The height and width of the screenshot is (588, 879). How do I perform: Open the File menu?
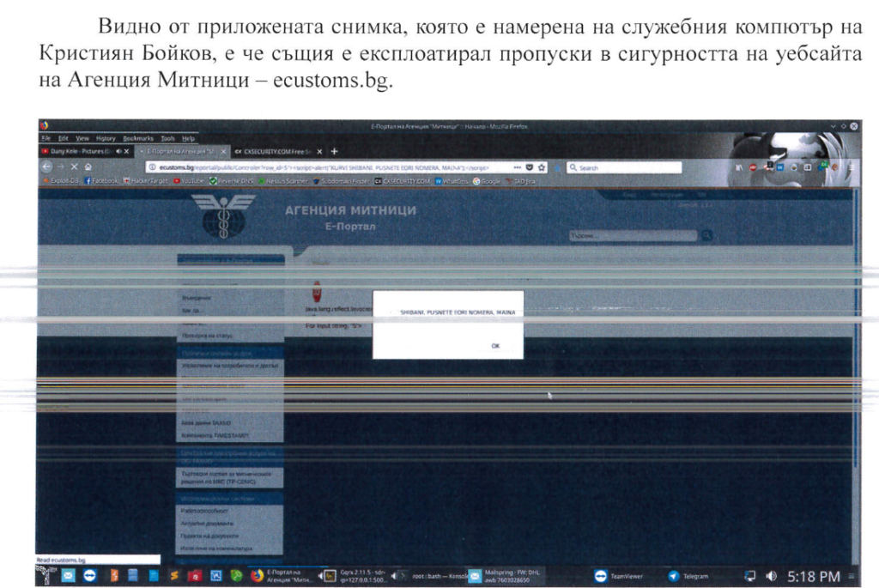[x=46, y=138]
